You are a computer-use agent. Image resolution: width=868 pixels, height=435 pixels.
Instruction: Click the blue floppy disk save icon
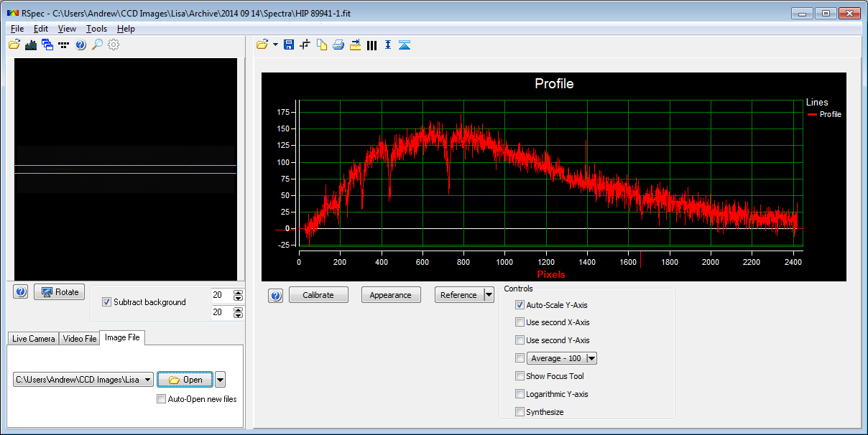tap(289, 45)
